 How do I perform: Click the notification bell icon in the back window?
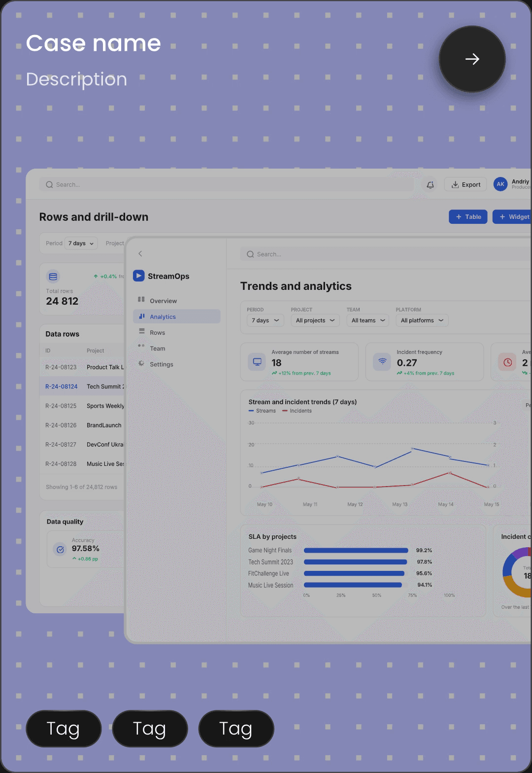point(430,184)
